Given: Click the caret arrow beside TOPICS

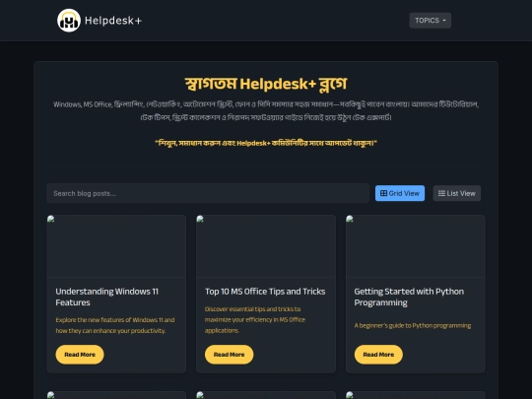Looking at the screenshot, I should pyautogui.click(x=444, y=21).
